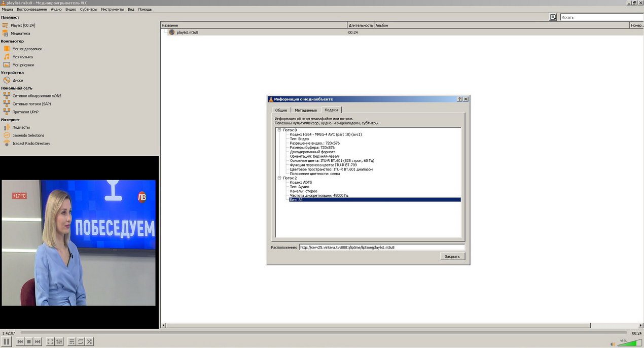This screenshot has height=348, width=644.
Task: Select the Основные цвета: ITU-R BT.601 row
Action: coord(332,161)
